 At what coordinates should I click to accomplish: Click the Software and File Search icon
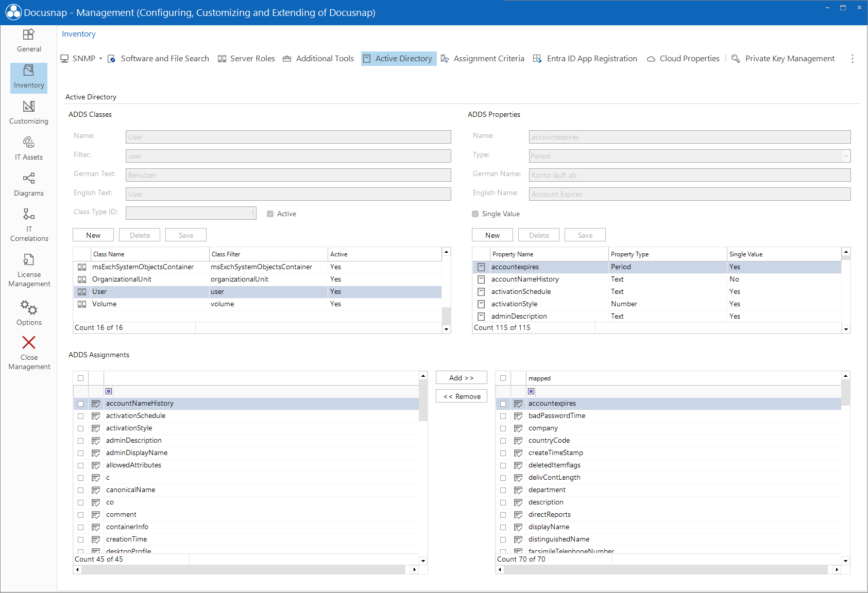click(111, 59)
